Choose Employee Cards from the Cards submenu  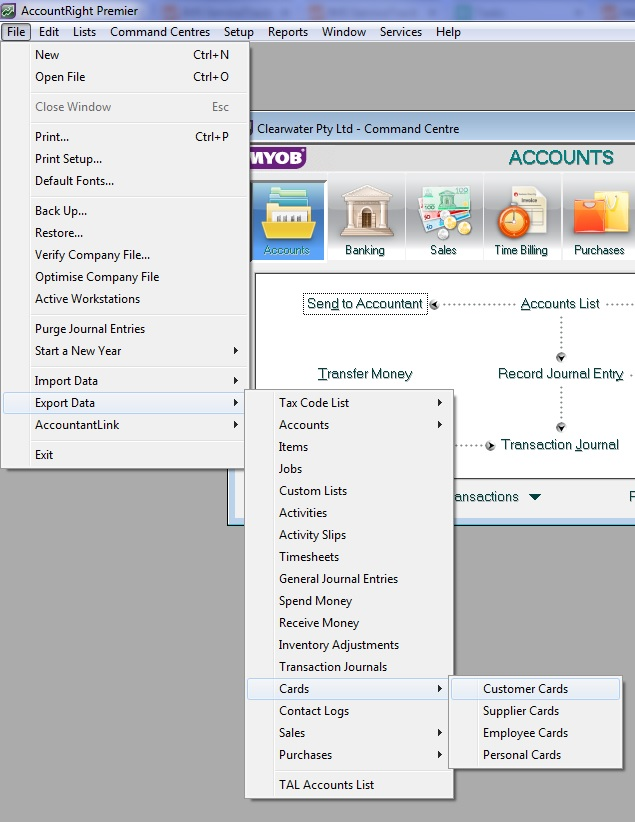point(535,733)
